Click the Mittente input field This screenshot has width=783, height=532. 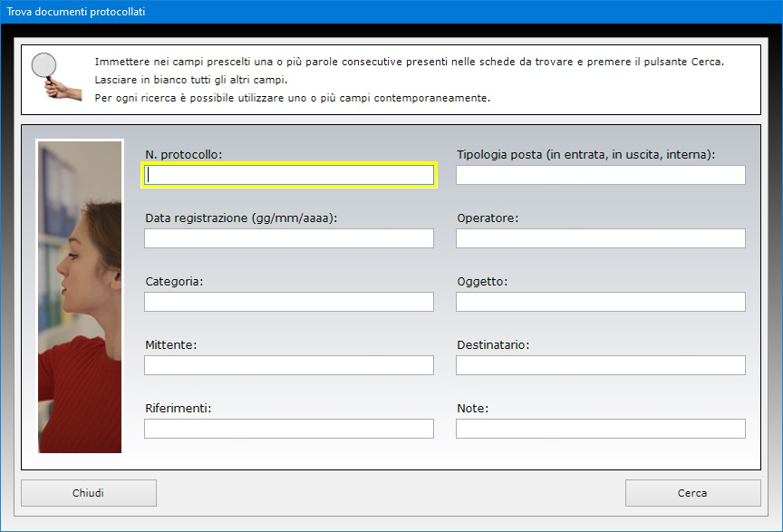(289, 365)
